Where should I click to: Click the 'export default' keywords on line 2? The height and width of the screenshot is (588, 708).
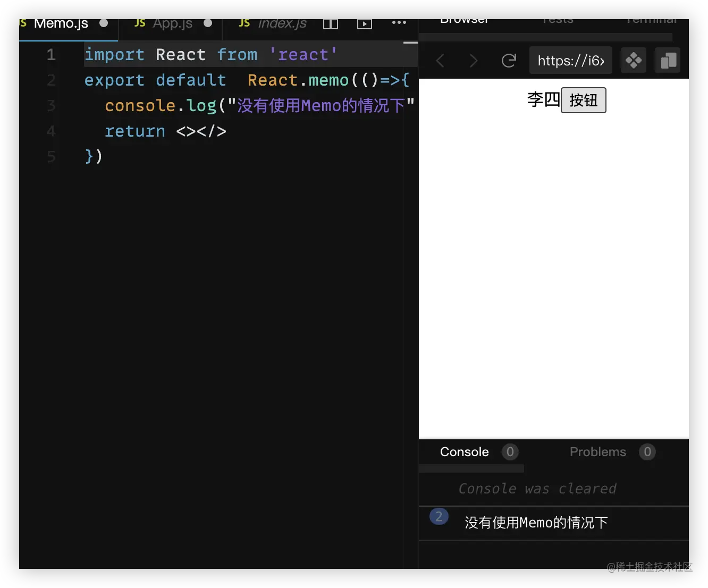155,80
